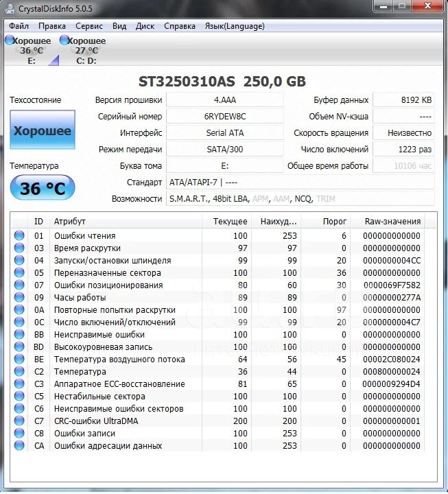448x494 pixels.
Task: Click the 10106 час total hours field
Action: [404, 166]
